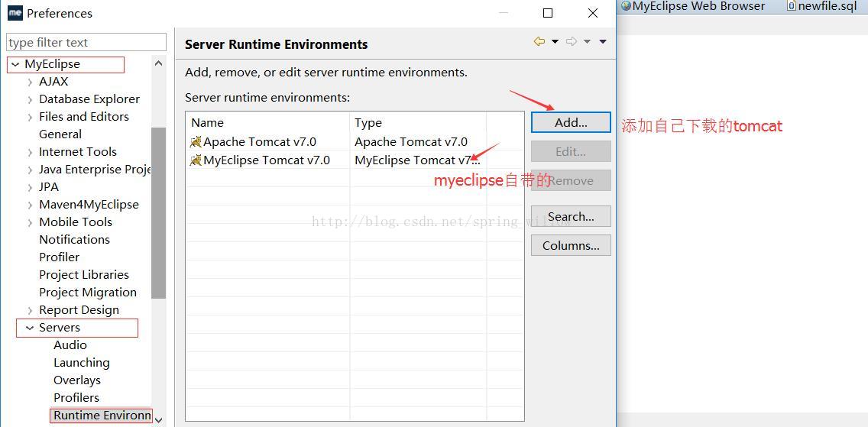The height and width of the screenshot is (427, 868).
Task: Select Internet Tools in the tree
Action: (77, 152)
